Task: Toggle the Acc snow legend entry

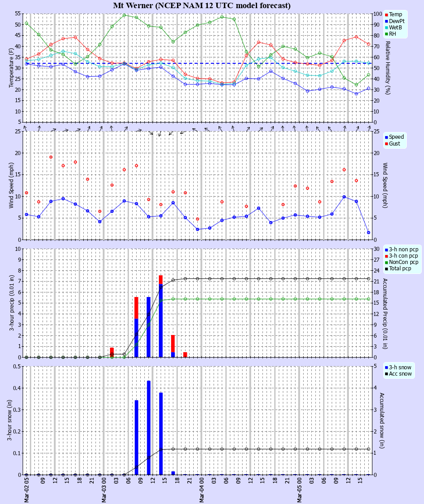Action: pyautogui.click(x=398, y=373)
